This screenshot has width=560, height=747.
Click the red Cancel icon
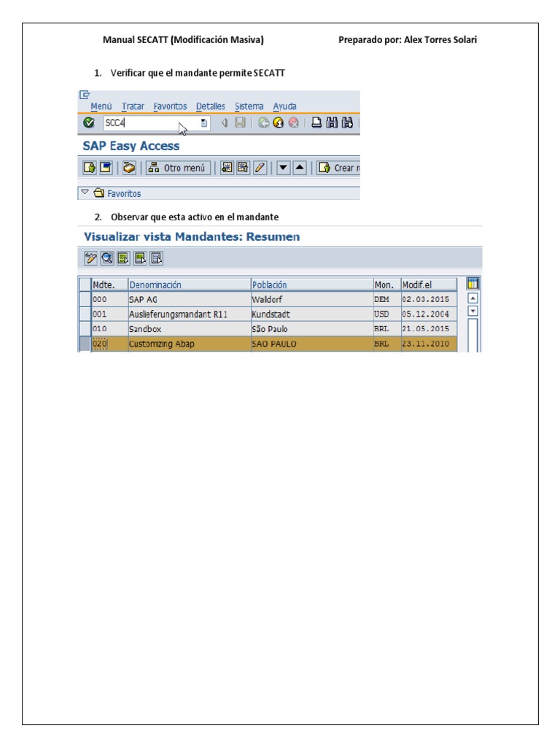click(x=293, y=123)
